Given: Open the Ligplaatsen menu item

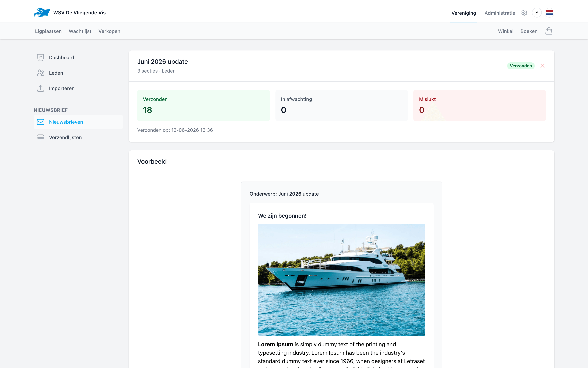Looking at the screenshot, I should click(x=48, y=31).
